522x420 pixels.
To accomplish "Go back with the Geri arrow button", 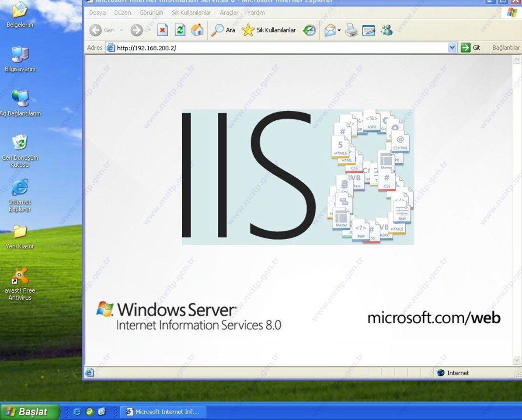I will (x=102, y=30).
